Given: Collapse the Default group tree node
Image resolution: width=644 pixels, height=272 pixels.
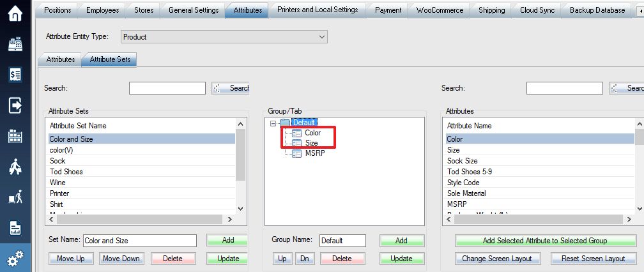Looking at the screenshot, I should [x=273, y=123].
